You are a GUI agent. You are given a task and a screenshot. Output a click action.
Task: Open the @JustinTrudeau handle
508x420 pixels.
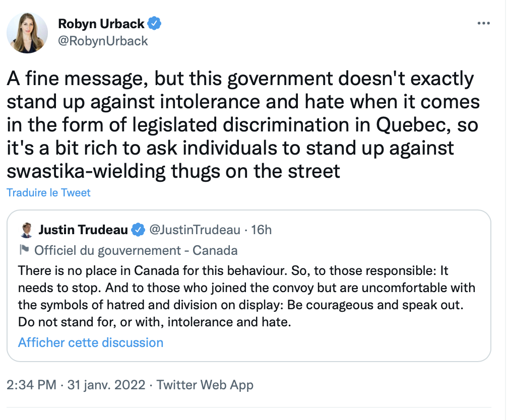click(195, 230)
